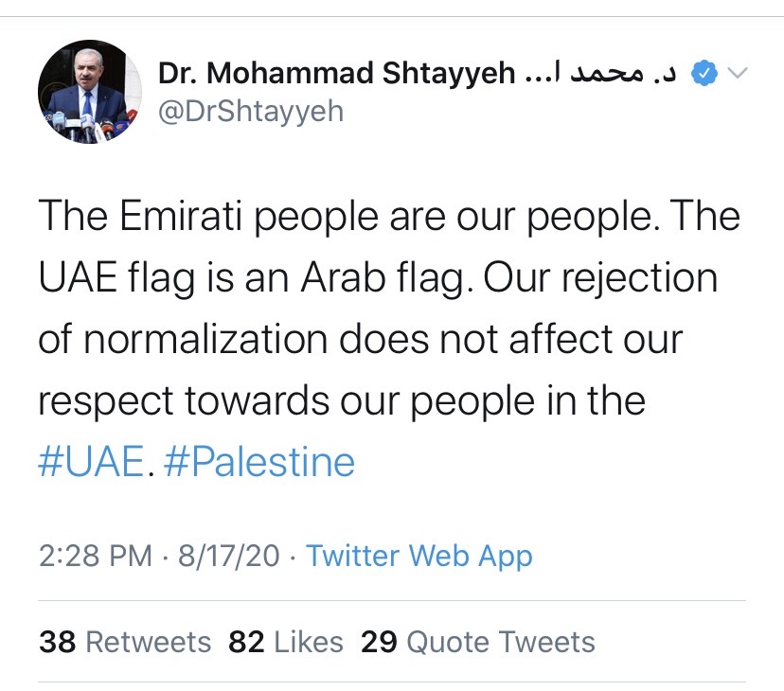Open the 29 Quote Tweets list

pyautogui.click(x=478, y=642)
